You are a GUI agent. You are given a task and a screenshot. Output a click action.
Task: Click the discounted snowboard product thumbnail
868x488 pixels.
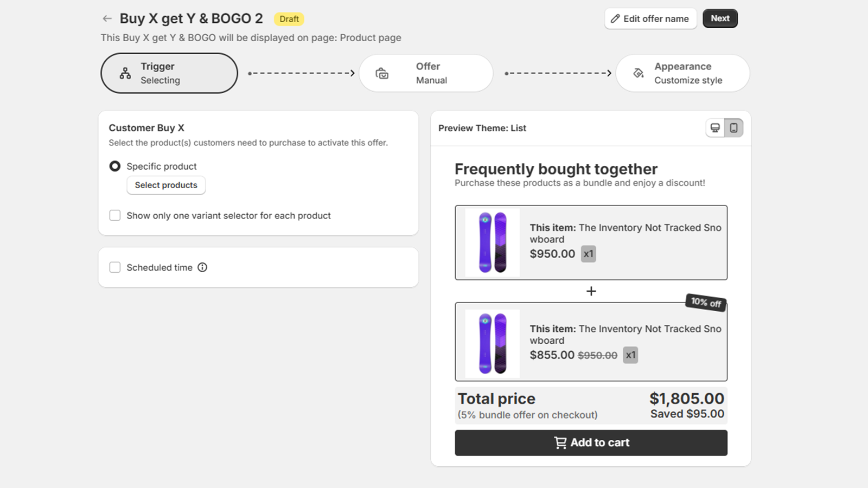(493, 343)
